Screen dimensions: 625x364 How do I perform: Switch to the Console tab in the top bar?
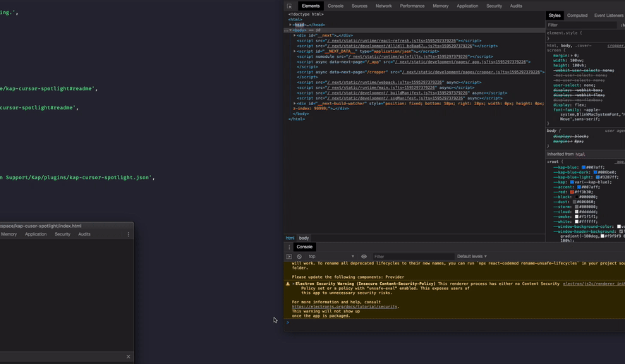click(x=335, y=6)
